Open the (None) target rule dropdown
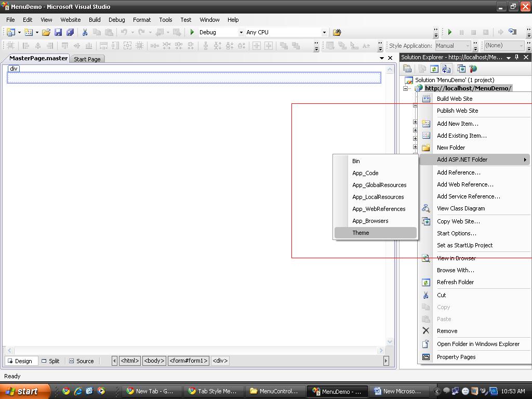Viewport: 532px width, 399px height. [x=522, y=46]
